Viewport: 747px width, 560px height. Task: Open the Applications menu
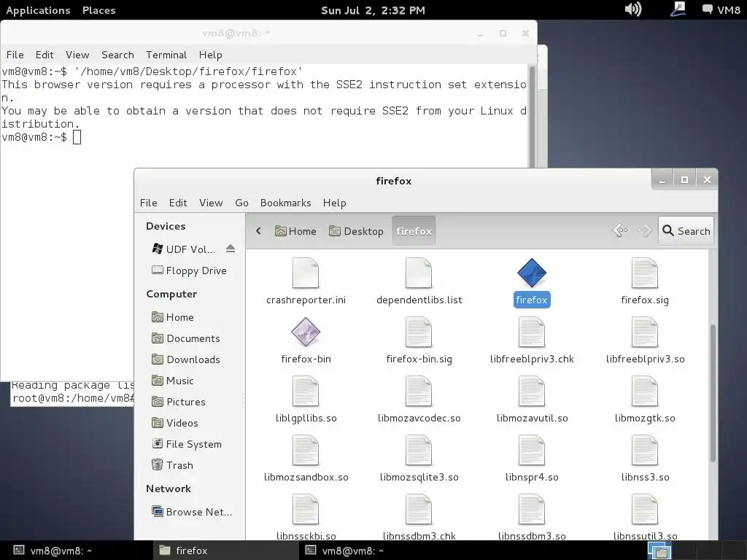(38, 10)
